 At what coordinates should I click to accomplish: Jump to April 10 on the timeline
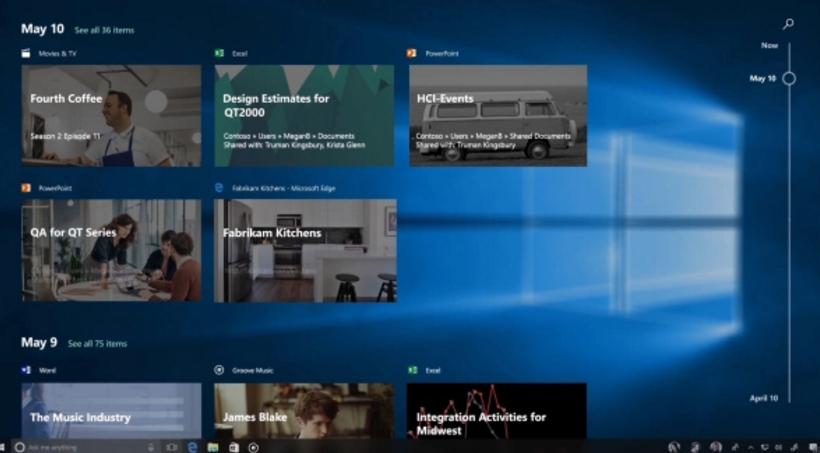coord(764,398)
